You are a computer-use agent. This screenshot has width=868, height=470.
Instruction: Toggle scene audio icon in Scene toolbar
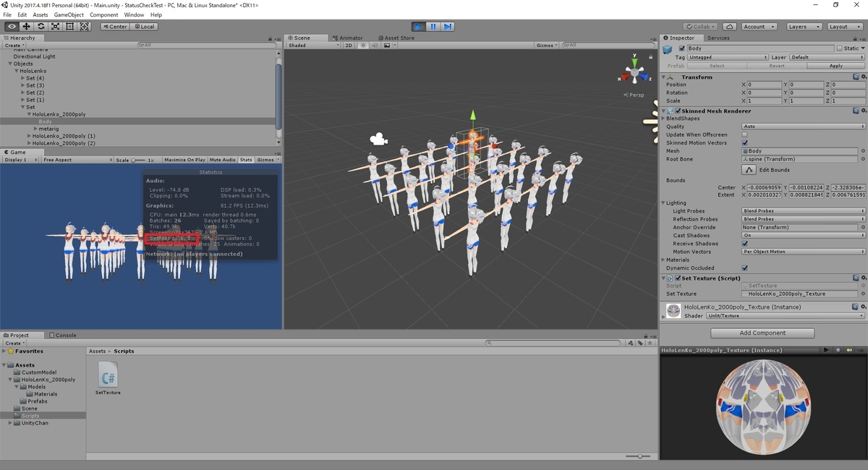(374, 46)
